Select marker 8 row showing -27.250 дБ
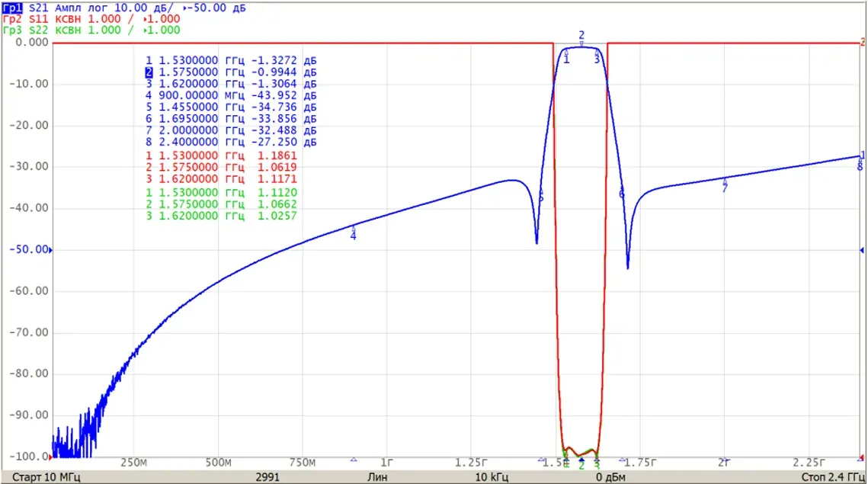The image size is (868, 484). (231, 142)
